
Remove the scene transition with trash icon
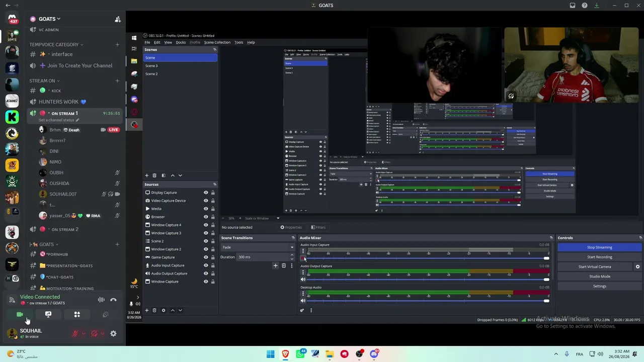(x=284, y=265)
